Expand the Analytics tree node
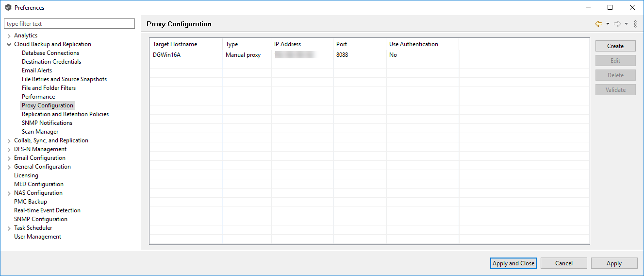The height and width of the screenshot is (276, 644). point(9,35)
